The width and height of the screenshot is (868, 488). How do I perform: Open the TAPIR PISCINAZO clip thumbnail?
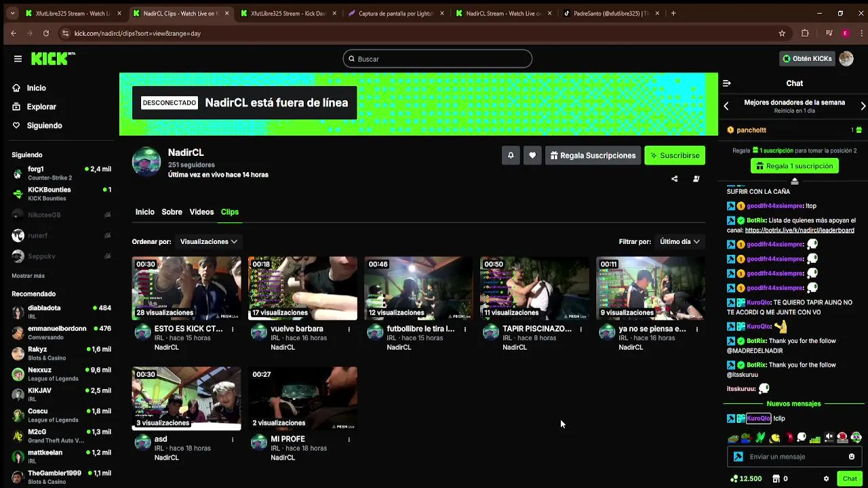click(534, 288)
